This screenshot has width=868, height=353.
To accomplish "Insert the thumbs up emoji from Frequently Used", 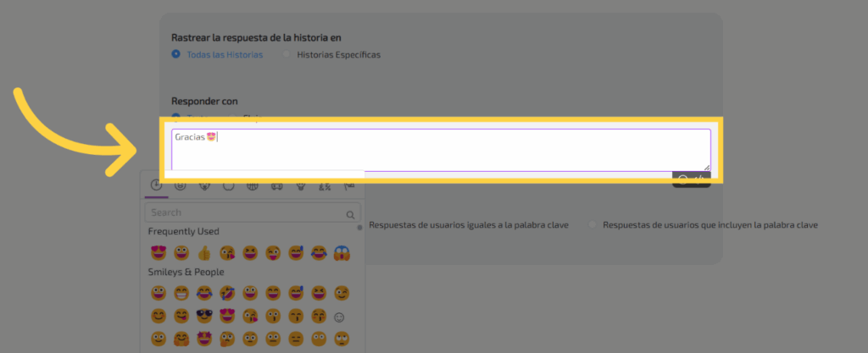I will tap(204, 252).
